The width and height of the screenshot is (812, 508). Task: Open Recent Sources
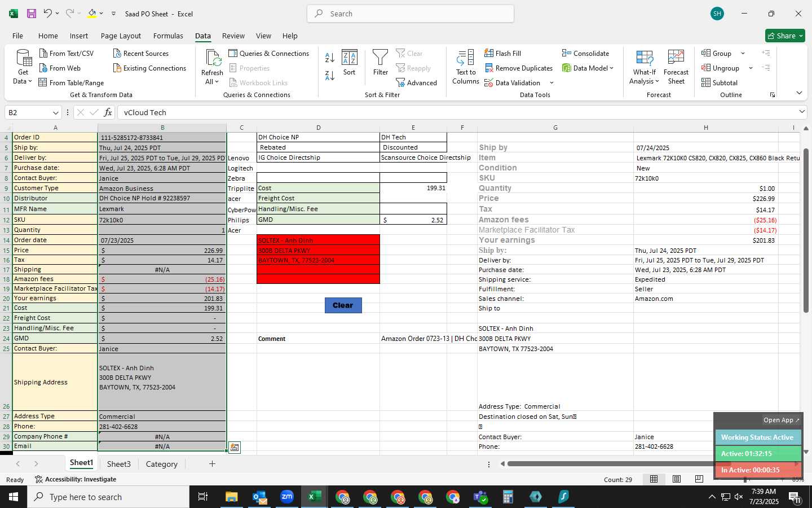pyautogui.click(x=141, y=54)
